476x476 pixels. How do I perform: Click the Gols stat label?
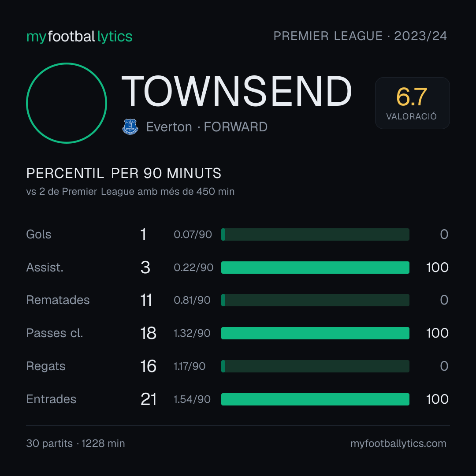(39, 234)
